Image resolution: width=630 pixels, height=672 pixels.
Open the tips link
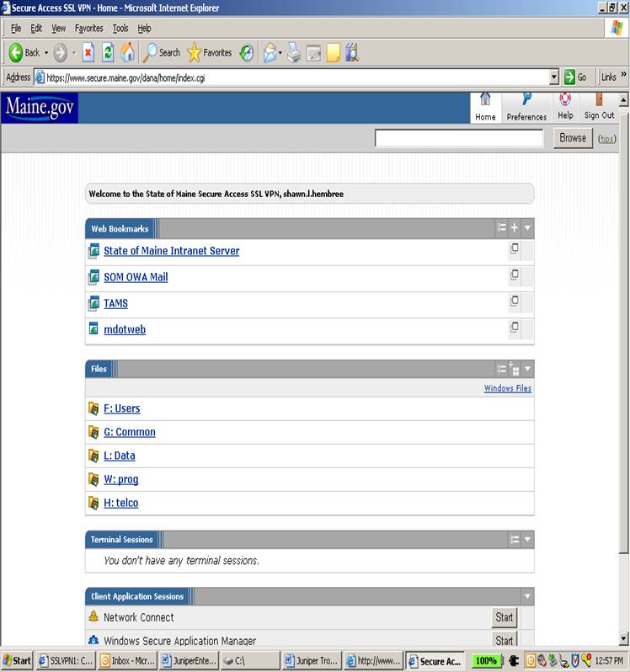click(607, 139)
